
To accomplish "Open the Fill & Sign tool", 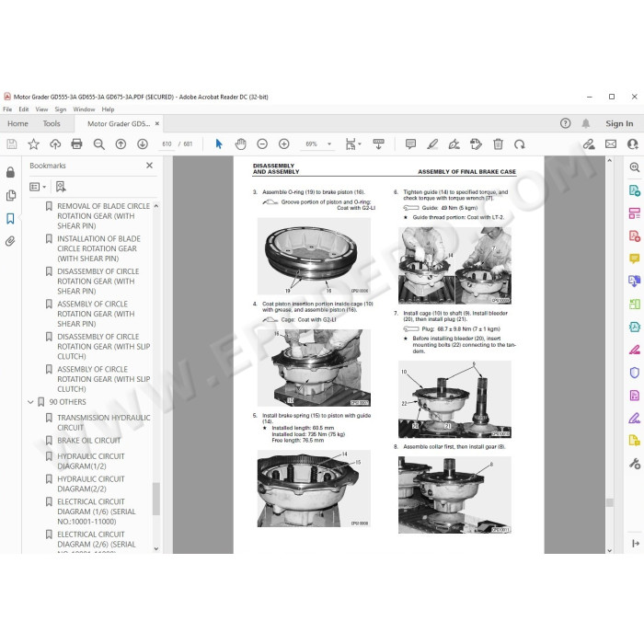I will click(635, 418).
